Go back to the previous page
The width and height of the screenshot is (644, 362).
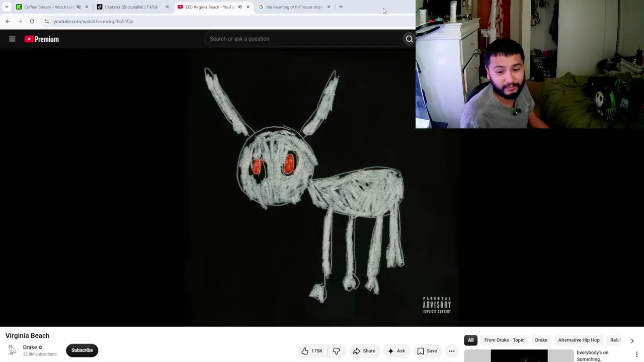[8, 21]
